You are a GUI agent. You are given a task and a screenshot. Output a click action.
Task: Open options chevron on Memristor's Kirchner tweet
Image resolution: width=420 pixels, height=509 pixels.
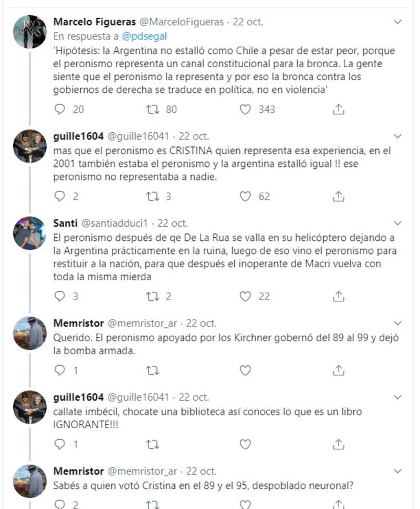397,323
